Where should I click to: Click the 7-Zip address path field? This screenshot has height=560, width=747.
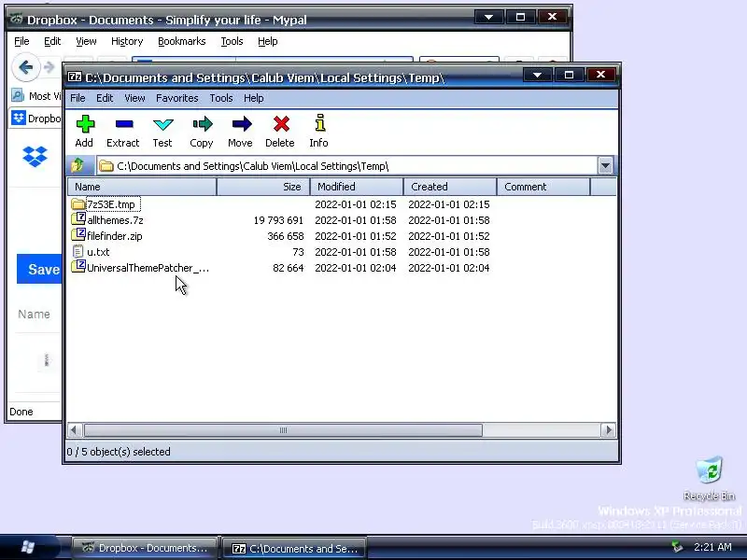[347, 166]
